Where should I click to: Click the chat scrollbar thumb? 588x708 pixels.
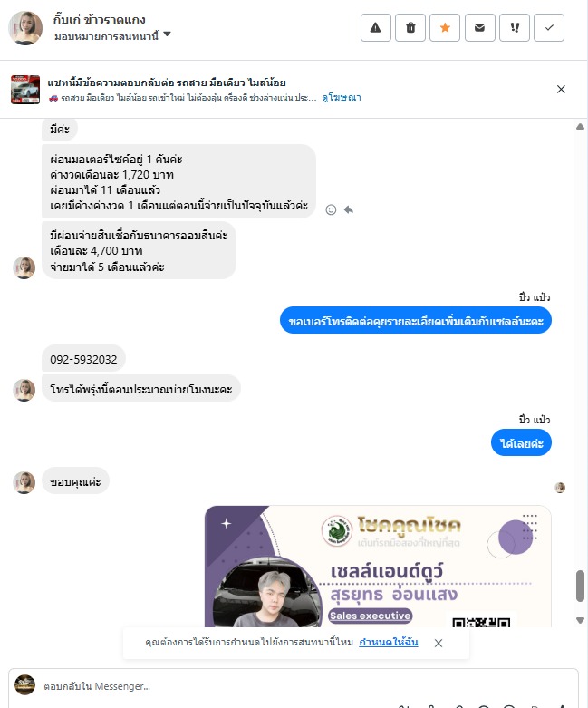click(581, 587)
